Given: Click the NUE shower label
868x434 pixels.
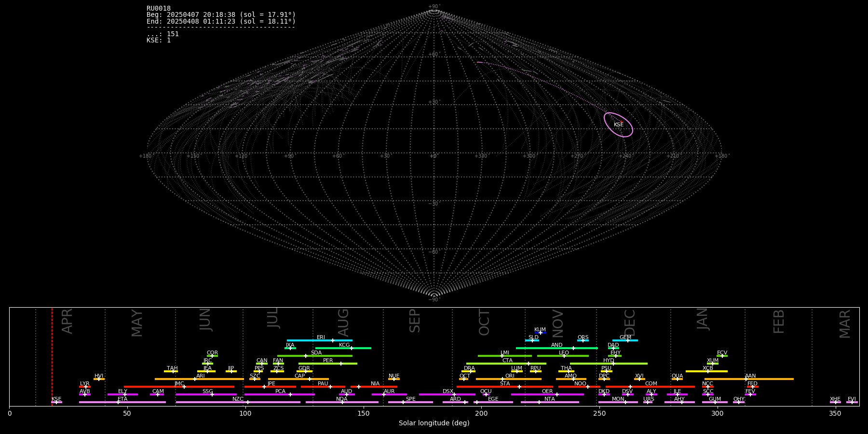Looking at the screenshot, I should 394,376.
